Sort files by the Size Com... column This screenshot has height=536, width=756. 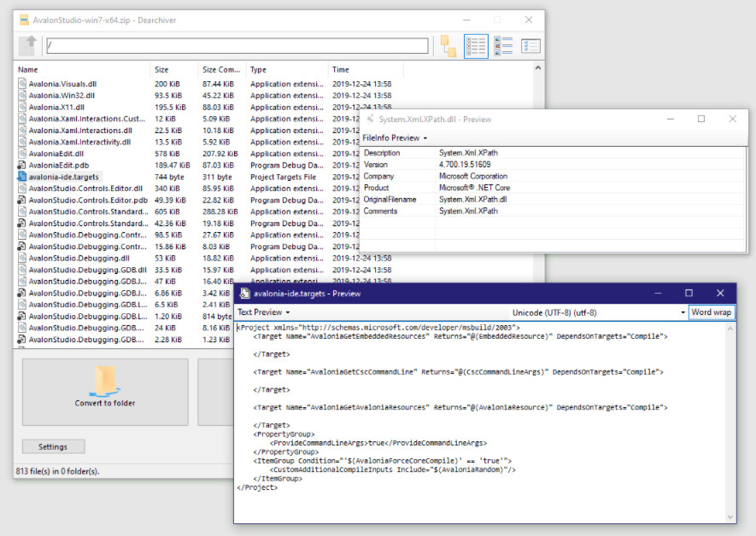point(222,69)
